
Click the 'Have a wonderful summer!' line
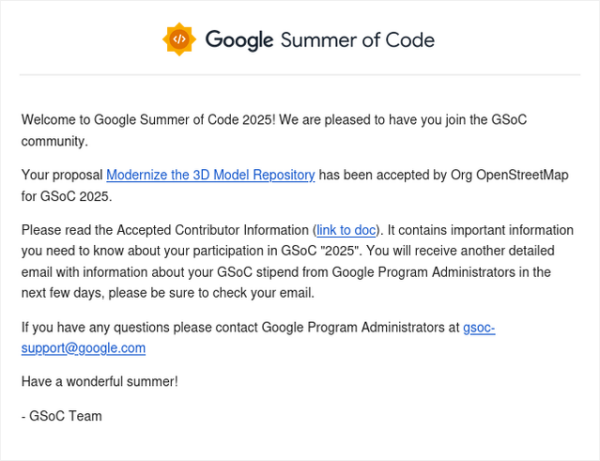[x=100, y=381]
